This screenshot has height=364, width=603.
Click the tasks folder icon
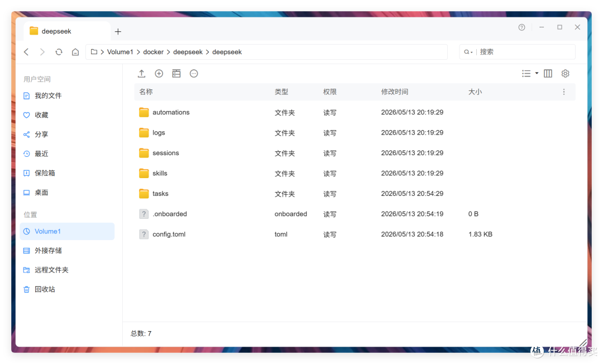(144, 194)
